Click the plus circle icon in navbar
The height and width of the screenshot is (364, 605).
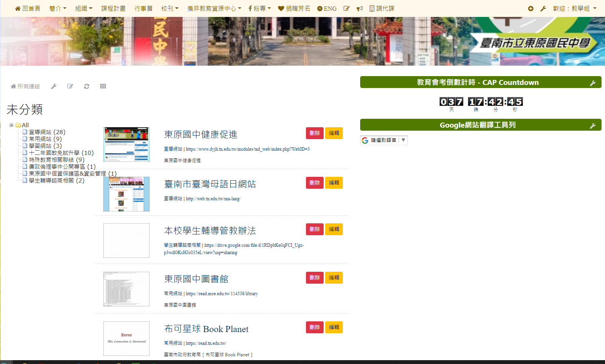(531, 8)
